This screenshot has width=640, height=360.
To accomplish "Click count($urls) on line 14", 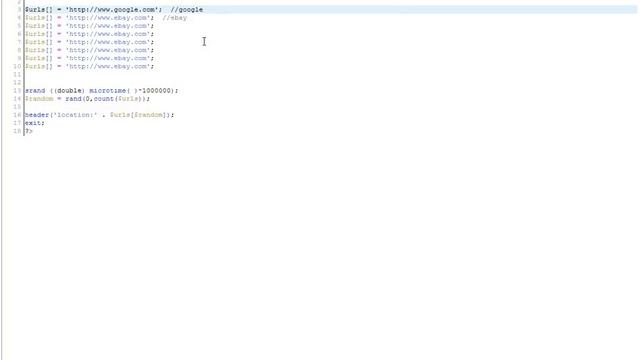I will point(120,99).
